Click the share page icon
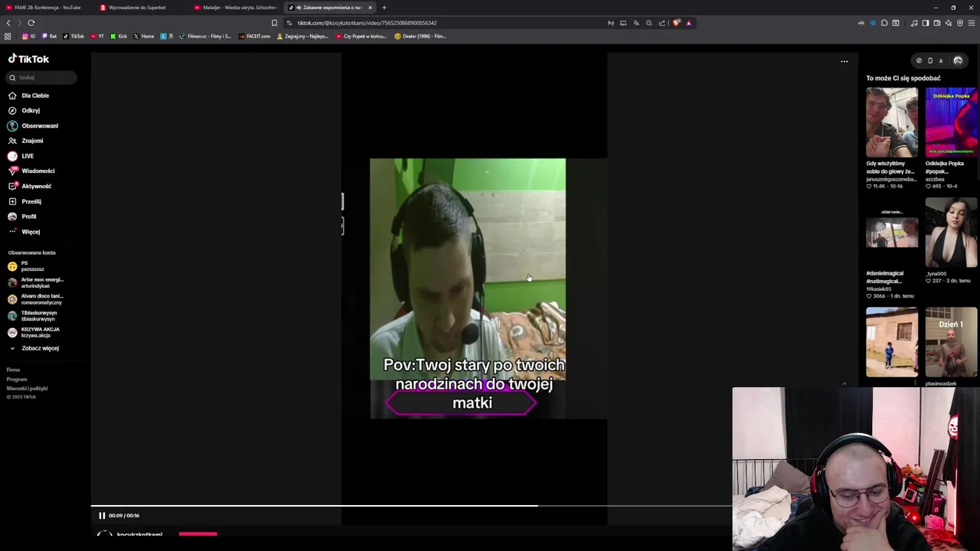 click(x=662, y=23)
